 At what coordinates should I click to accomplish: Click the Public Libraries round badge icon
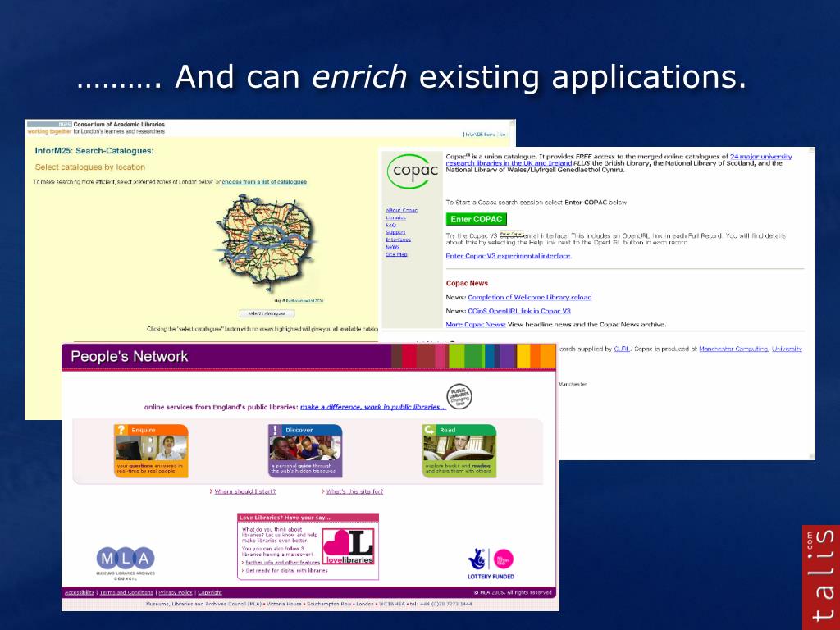pyautogui.click(x=459, y=397)
